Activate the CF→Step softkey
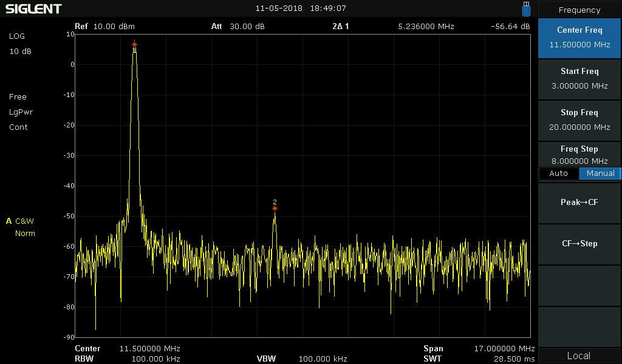The height and width of the screenshot is (364, 622). 579,244
